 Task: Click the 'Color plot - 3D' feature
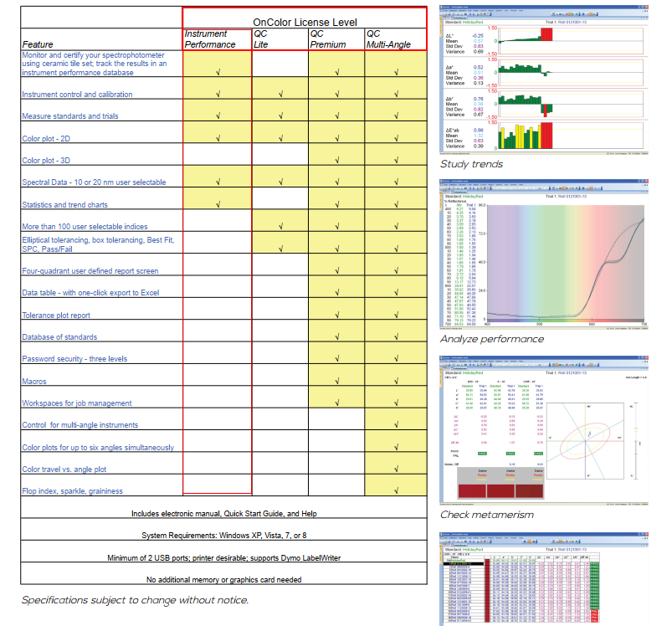pyautogui.click(x=46, y=161)
